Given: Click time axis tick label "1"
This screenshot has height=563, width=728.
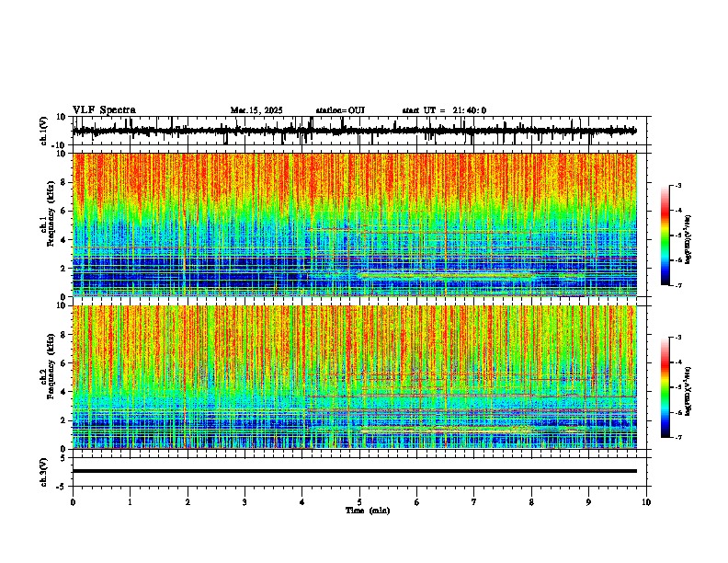Looking at the screenshot, I should click(x=130, y=502).
